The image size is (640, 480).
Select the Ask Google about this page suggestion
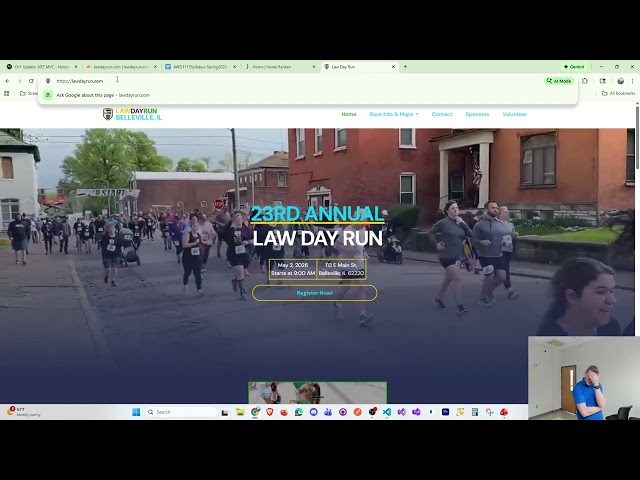click(x=102, y=95)
